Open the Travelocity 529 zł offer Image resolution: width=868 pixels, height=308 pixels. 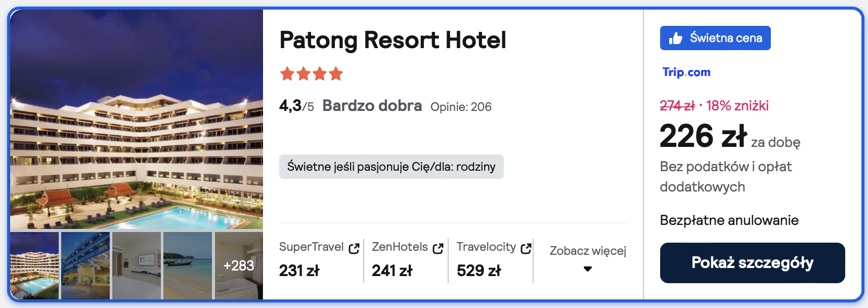click(479, 271)
